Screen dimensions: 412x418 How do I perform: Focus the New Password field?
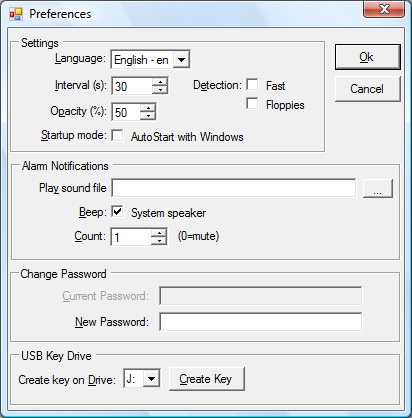pos(261,322)
